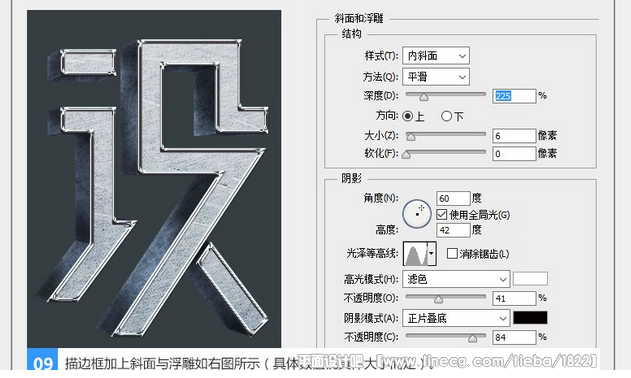Toggle 使用全局光 global light checkbox
The width and height of the screenshot is (631, 378).
[x=441, y=215]
